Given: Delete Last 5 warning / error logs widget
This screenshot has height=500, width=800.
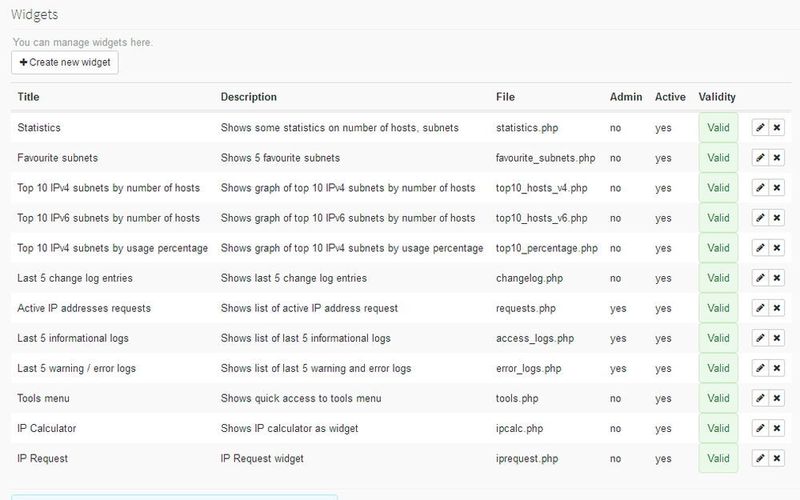Looking at the screenshot, I should click(x=777, y=368).
